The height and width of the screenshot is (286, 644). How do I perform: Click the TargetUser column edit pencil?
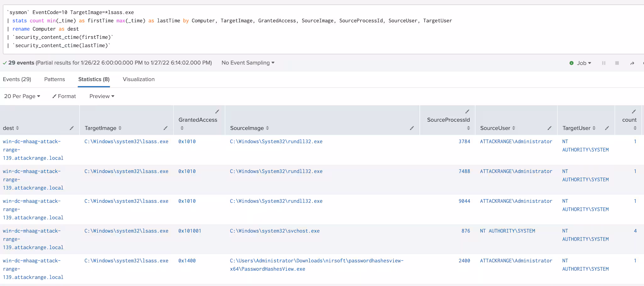[607, 128]
